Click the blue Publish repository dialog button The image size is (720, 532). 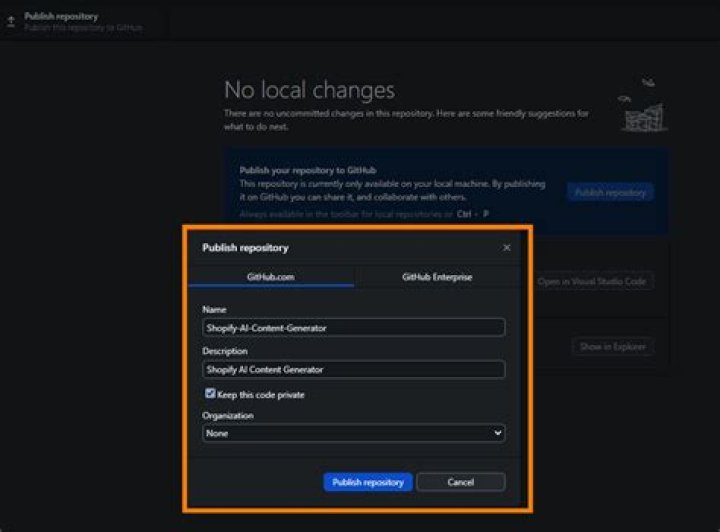pos(368,482)
